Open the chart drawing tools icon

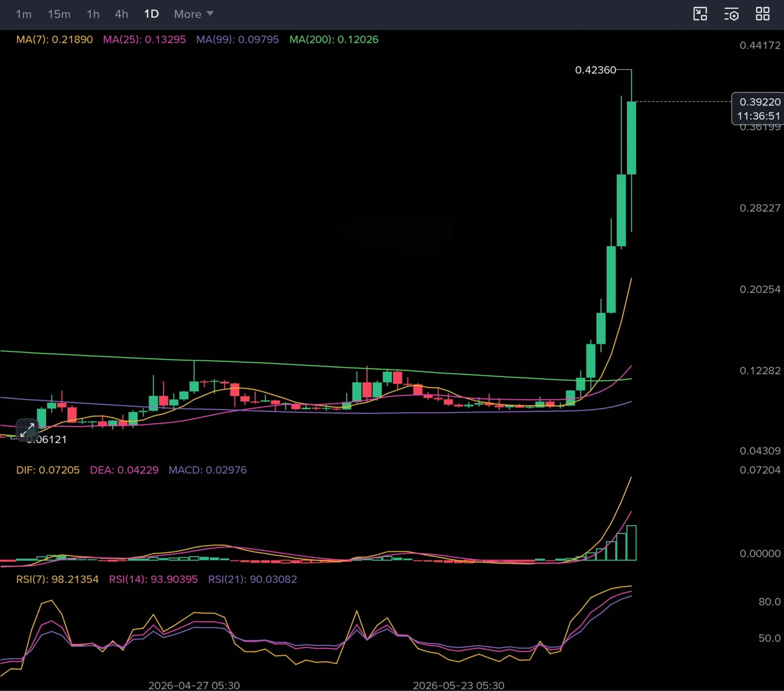[700, 14]
